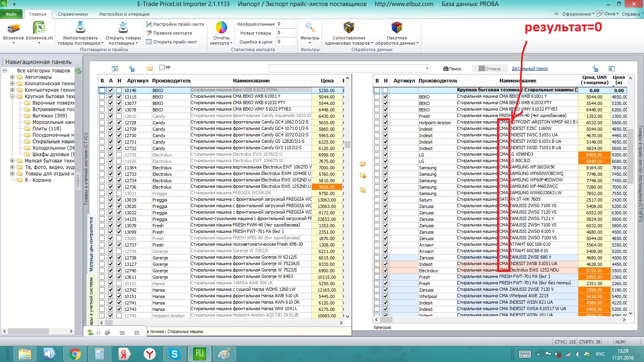Click vertical scrollbar of accounting-system goods table

[348, 197]
